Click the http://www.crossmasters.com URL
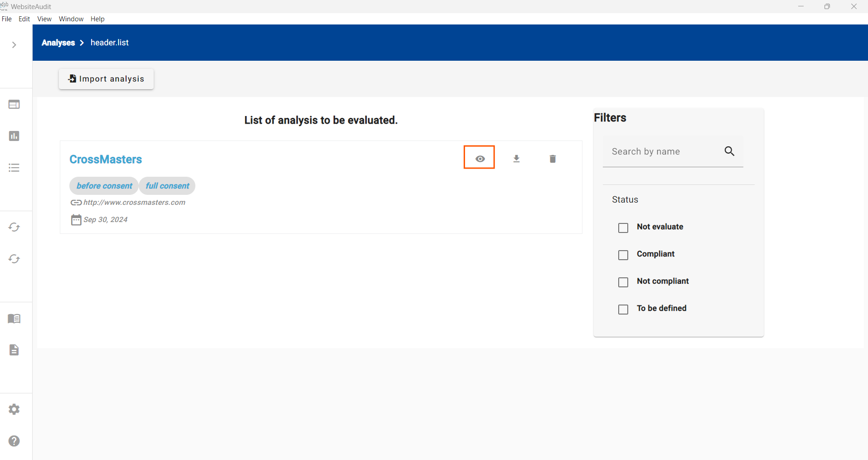 coord(134,203)
